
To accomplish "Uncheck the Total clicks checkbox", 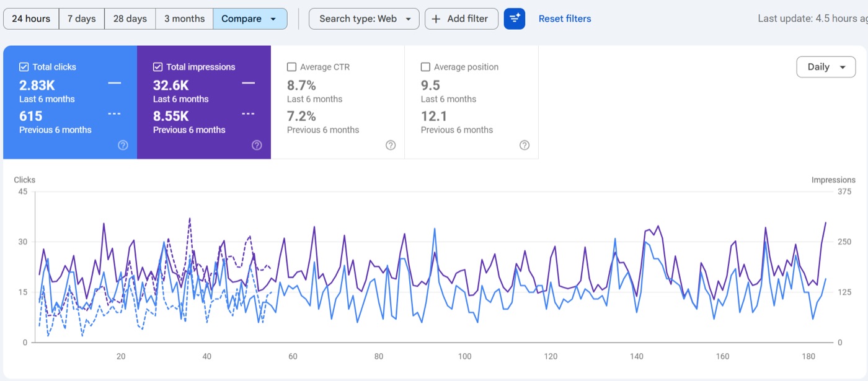I will pos(24,67).
